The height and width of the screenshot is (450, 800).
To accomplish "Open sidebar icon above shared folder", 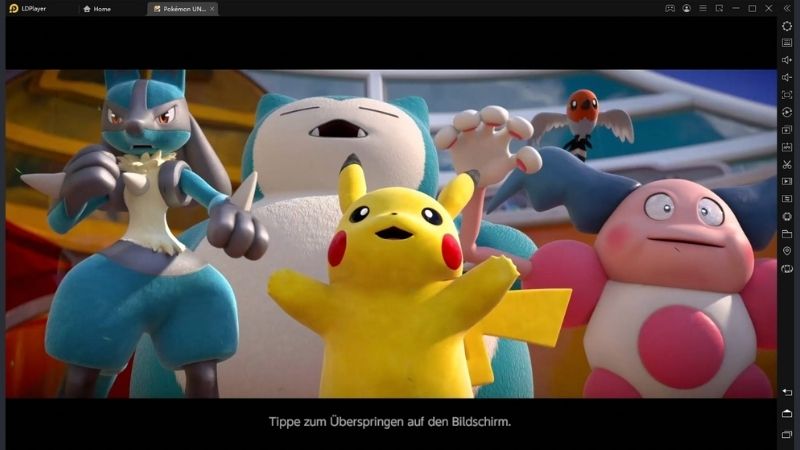I will (x=787, y=216).
